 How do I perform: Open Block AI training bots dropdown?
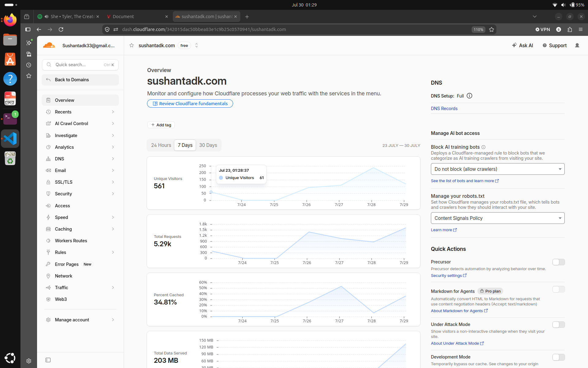tap(498, 169)
